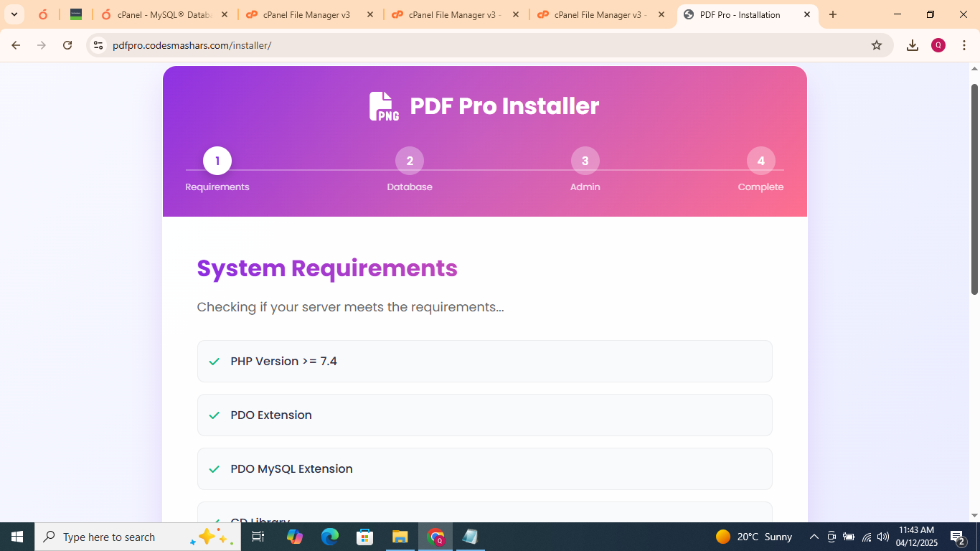
Task: Expand hidden icons in the system tray
Action: coord(814,537)
